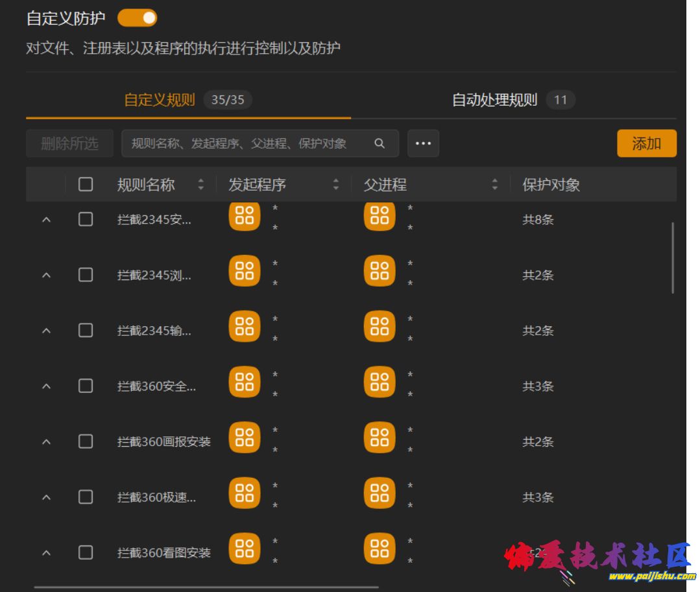The width and height of the screenshot is (700, 592).
Task: Click search magnifier icon in rule search box
Action: click(x=380, y=143)
